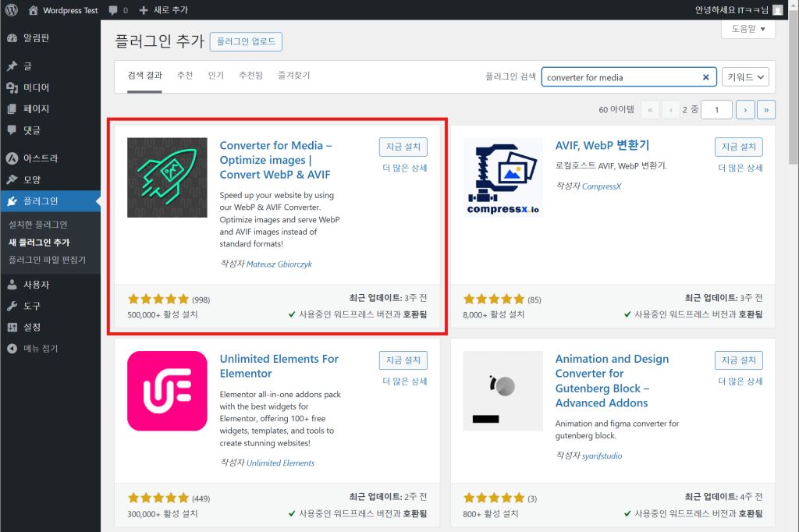Screen dimensions: 799x532
Task: Click the 사용자 users icon in sidebar
Action: [12, 285]
